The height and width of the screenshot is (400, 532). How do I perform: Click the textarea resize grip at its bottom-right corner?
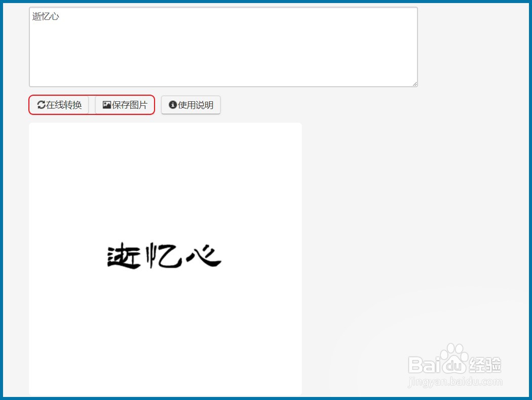point(414,84)
